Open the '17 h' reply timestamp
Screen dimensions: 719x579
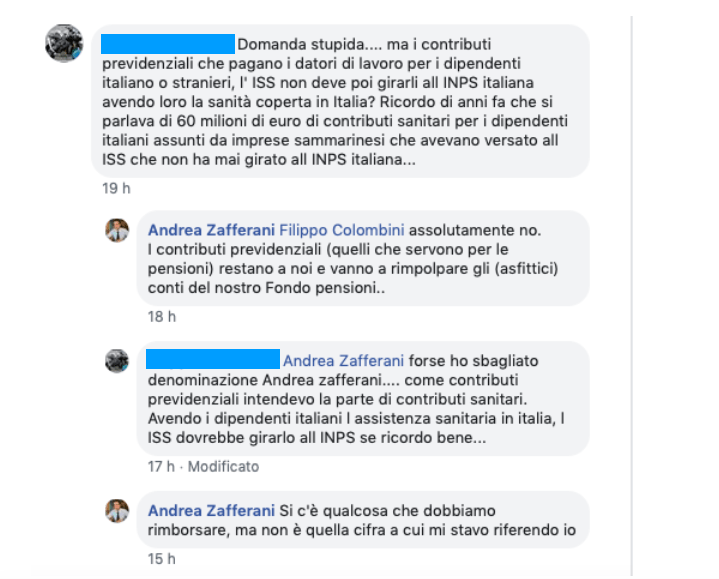[x=161, y=467]
